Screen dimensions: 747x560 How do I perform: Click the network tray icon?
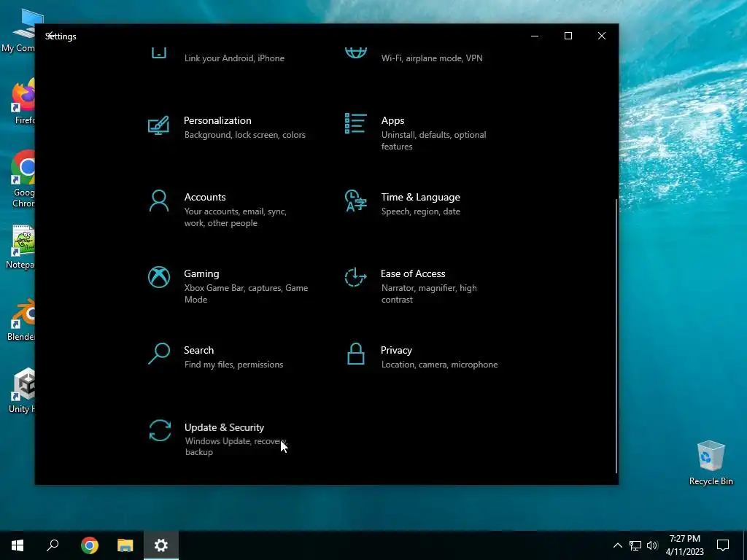click(x=635, y=545)
